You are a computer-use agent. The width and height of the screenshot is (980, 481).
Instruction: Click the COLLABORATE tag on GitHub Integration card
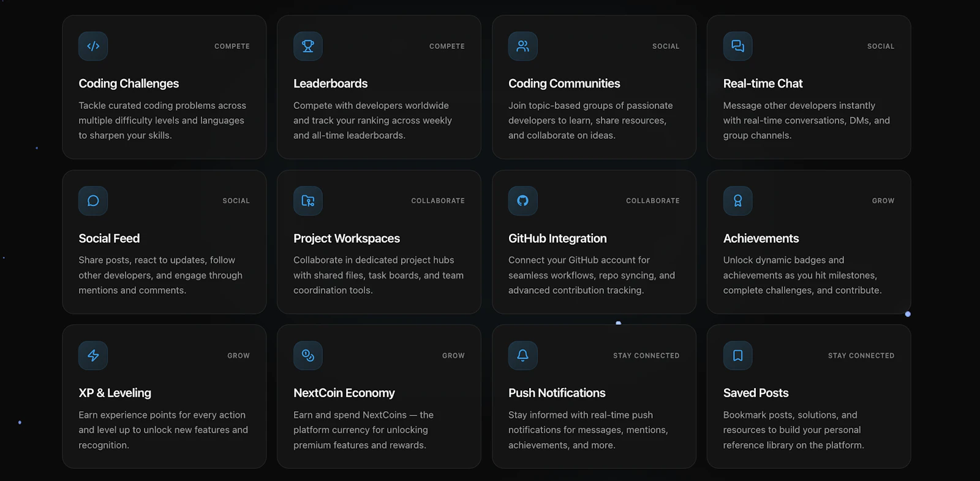tap(653, 201)
